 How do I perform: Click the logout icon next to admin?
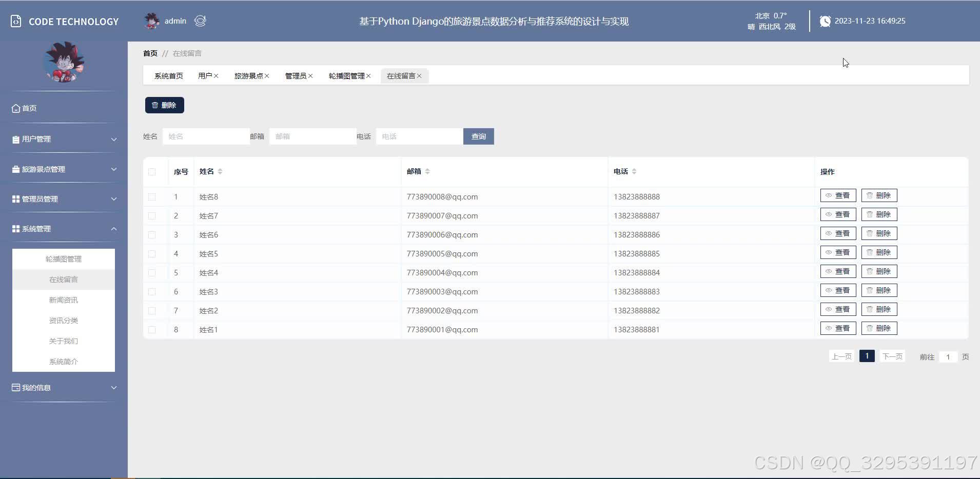[200, 21]
